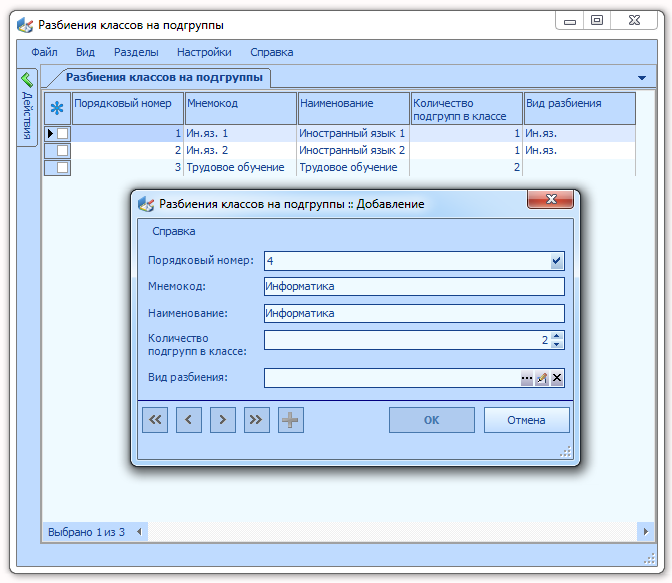Sort by Наименование column header
Viewport: 672px width, 583px height.
click(x=354, y=108)
